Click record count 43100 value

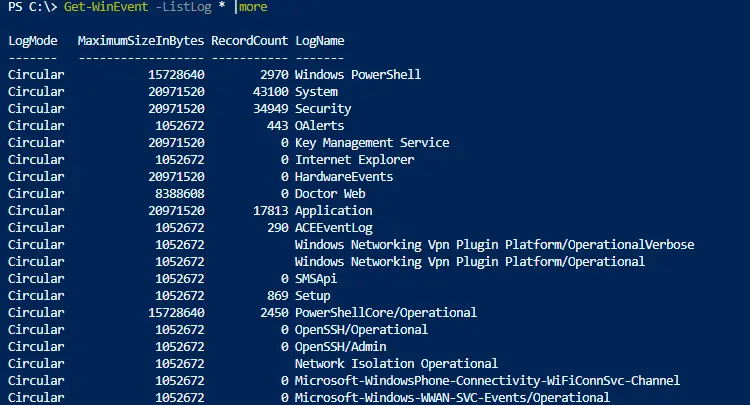click(271, 92)
